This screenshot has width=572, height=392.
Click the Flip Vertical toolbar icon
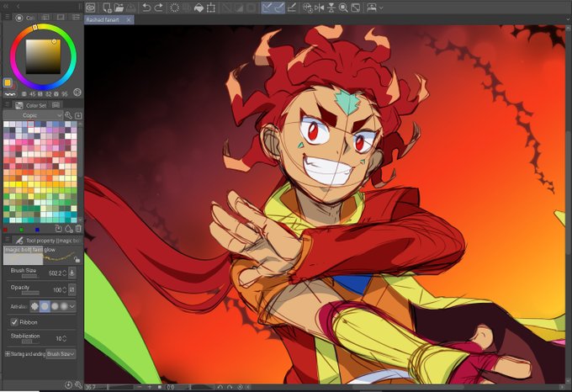tap(331, 8)
